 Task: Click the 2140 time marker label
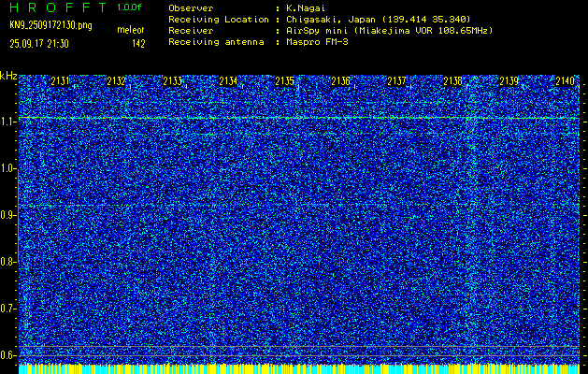click(x=566, y=81)
